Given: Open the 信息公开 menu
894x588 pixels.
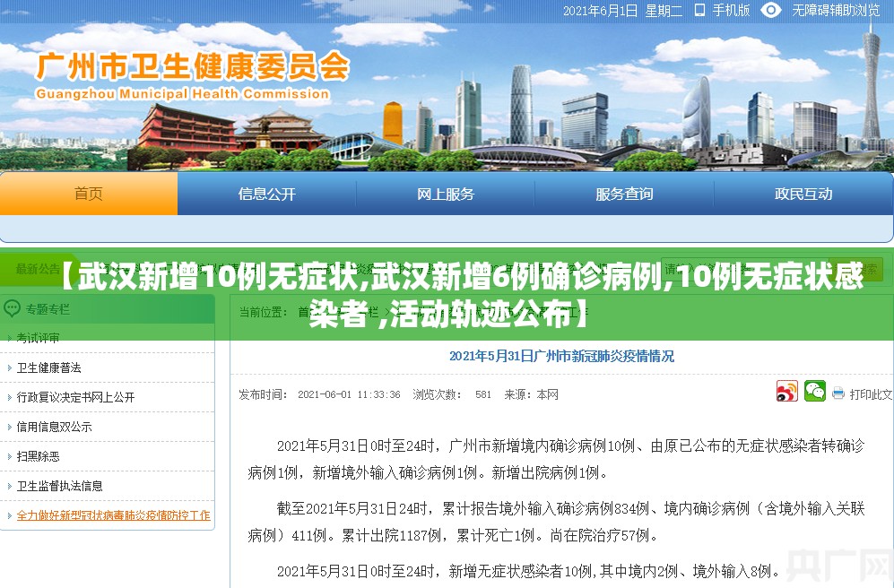Looking at the screenshot, I should click(267, 194).
